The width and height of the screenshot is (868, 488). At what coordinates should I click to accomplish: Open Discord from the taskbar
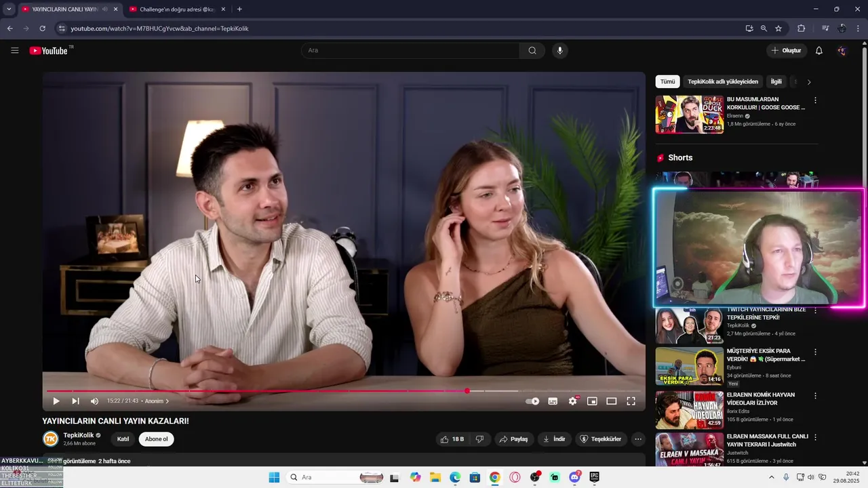[x=575, y=477]
